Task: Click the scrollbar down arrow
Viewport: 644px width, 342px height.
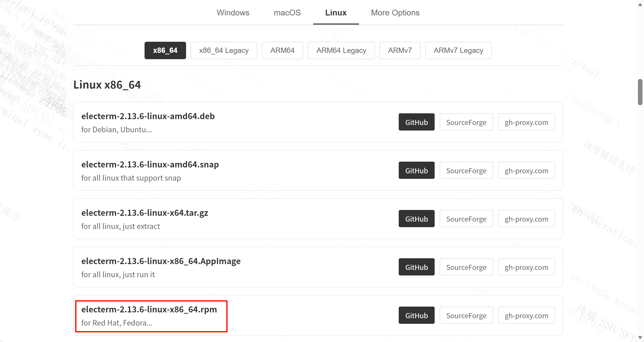Action: [640, 338]
